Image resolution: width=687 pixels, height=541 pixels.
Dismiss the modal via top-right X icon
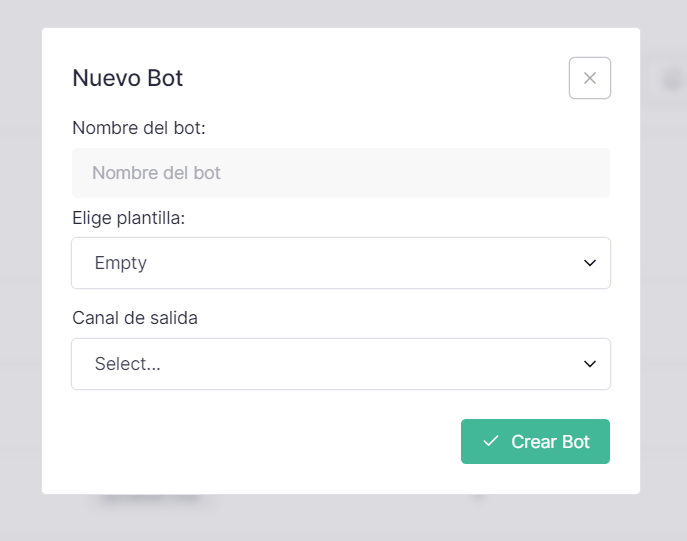590,78
